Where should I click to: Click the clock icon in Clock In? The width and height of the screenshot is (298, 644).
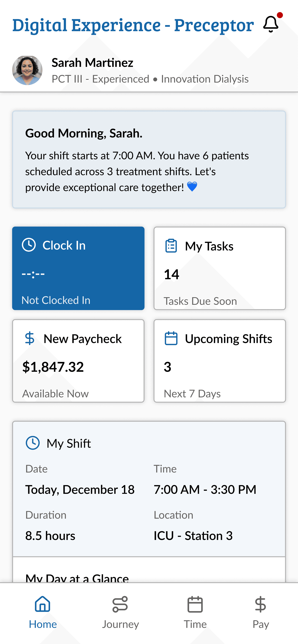click(29, 245)
